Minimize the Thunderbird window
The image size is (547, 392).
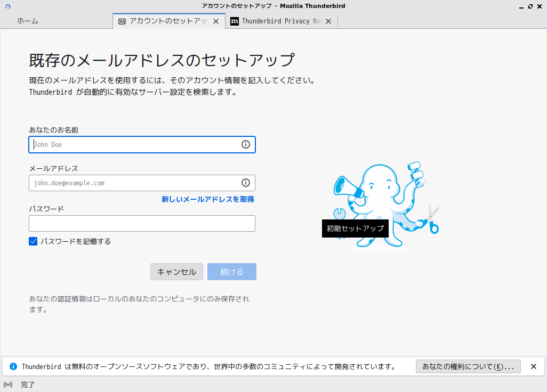(521, 6)
